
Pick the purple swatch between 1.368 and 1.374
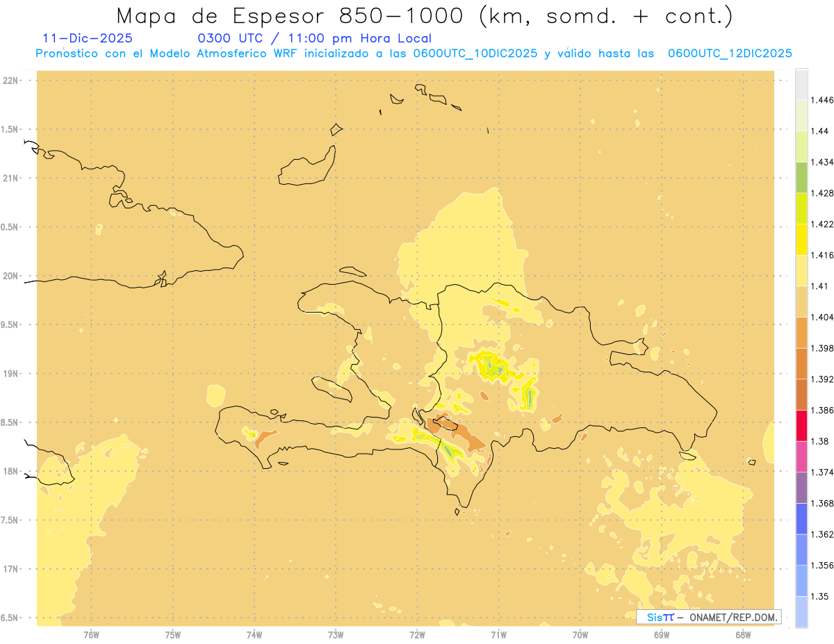coord(801,488)
